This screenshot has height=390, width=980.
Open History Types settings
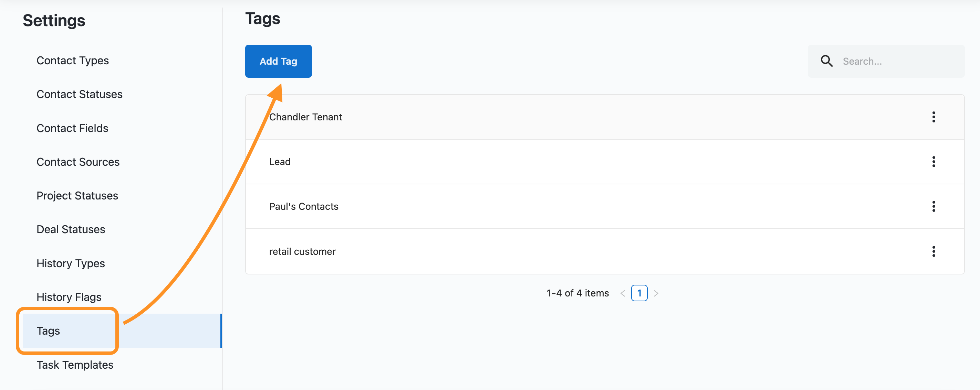pyautogui.click(x=71, y=263)
